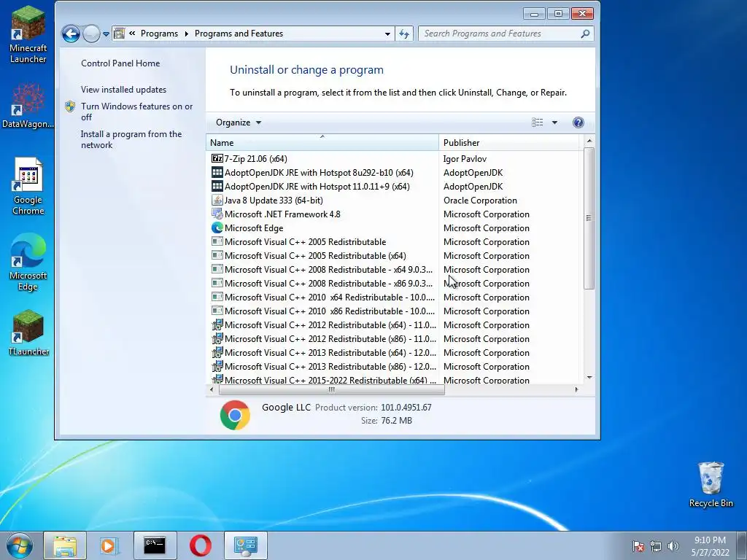Select Microsoft Visual C++ 2010 x64 Redistributable
747x560 pixels.
[323, 297]
